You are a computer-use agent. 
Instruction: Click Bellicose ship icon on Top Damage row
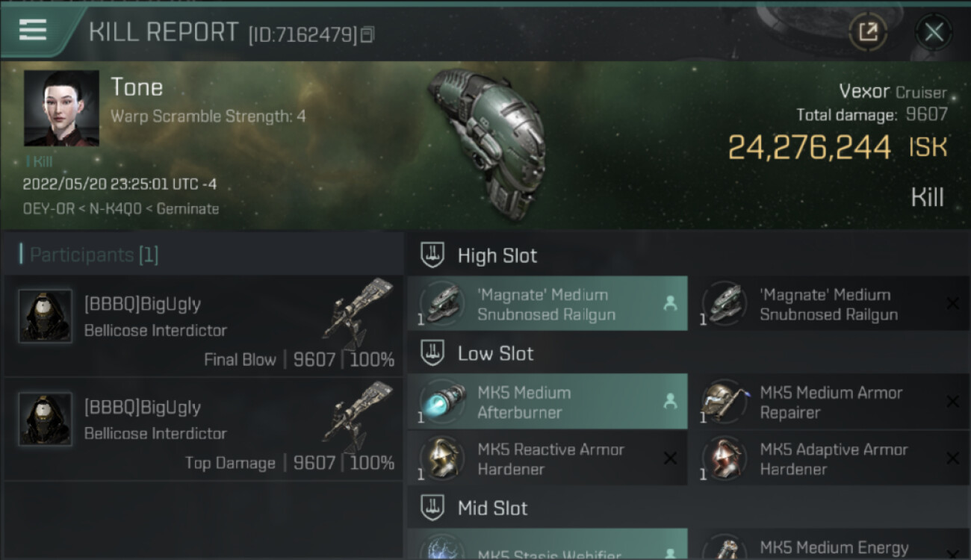[x=359, y=415]
